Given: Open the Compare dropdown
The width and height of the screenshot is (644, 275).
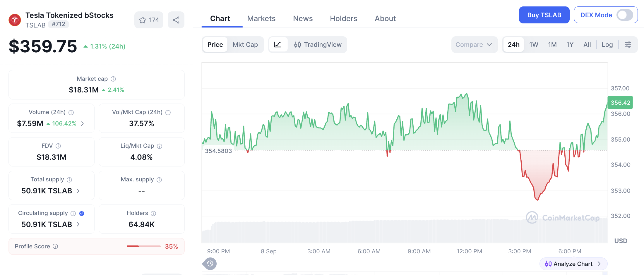Looking at the screenshot, I should coord(474,45).
